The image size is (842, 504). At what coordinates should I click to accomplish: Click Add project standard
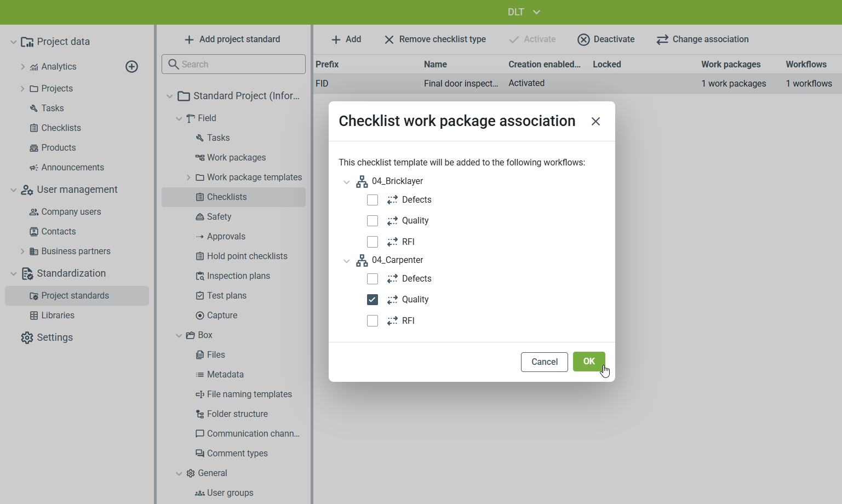[x=233, y=39]
